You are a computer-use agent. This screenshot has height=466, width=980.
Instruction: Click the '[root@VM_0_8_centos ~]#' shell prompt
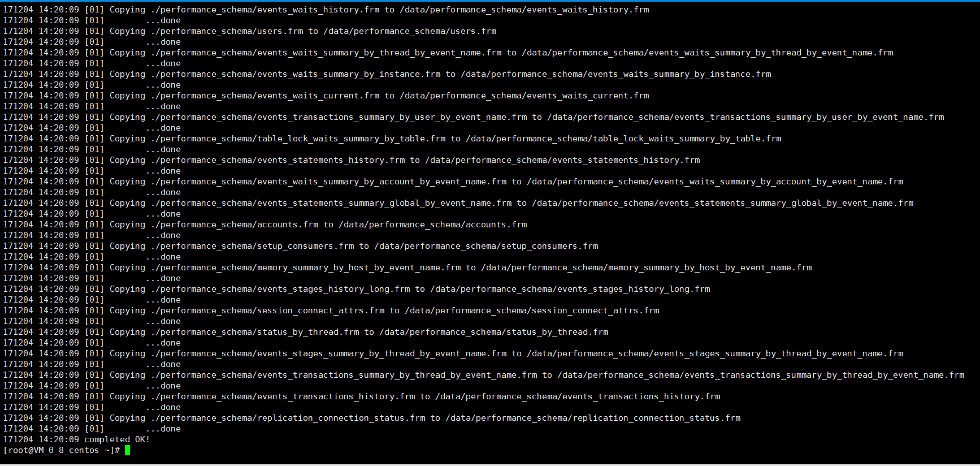pyautogui.click(x=62, y=450)
